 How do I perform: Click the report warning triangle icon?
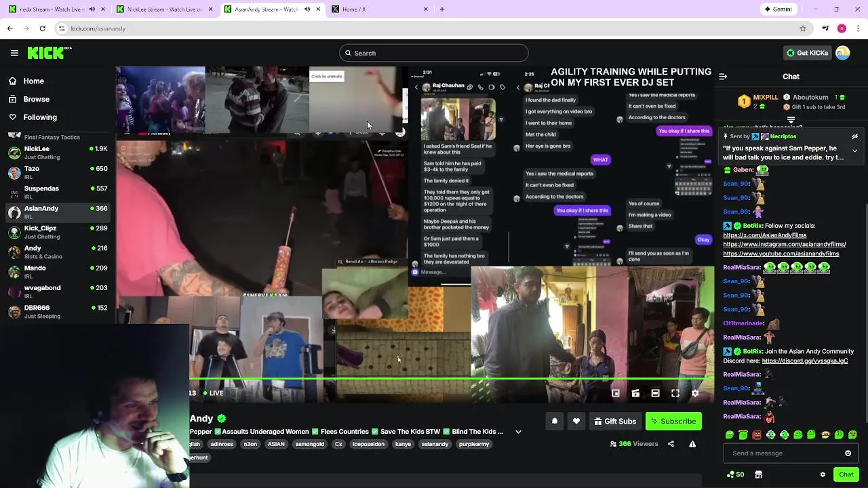(692, 444)
